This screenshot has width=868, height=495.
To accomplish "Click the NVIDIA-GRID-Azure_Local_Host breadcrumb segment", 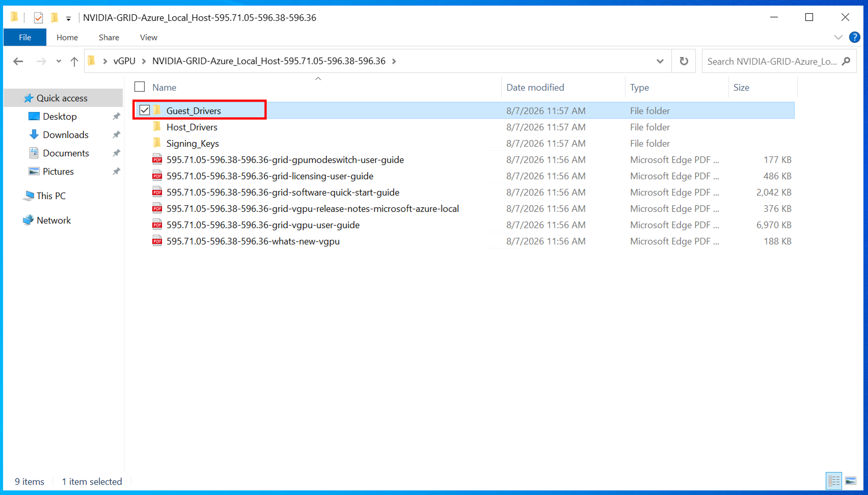I will [268, 61].
